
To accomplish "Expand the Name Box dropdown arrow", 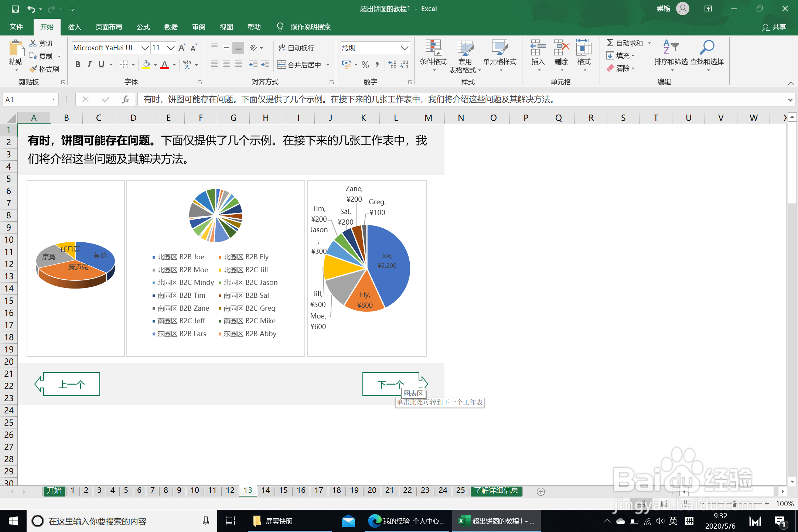I will [x=53, y=99].
